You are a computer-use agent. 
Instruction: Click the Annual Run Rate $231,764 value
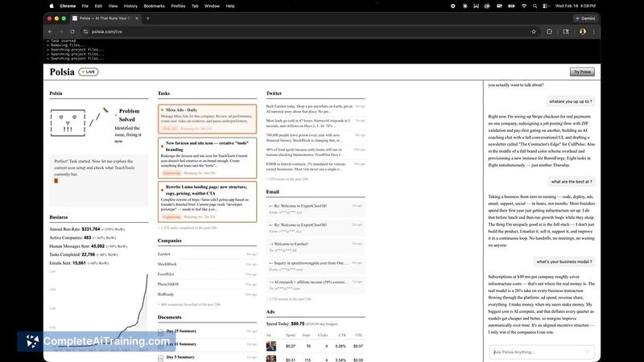click(x=91, y=229)
